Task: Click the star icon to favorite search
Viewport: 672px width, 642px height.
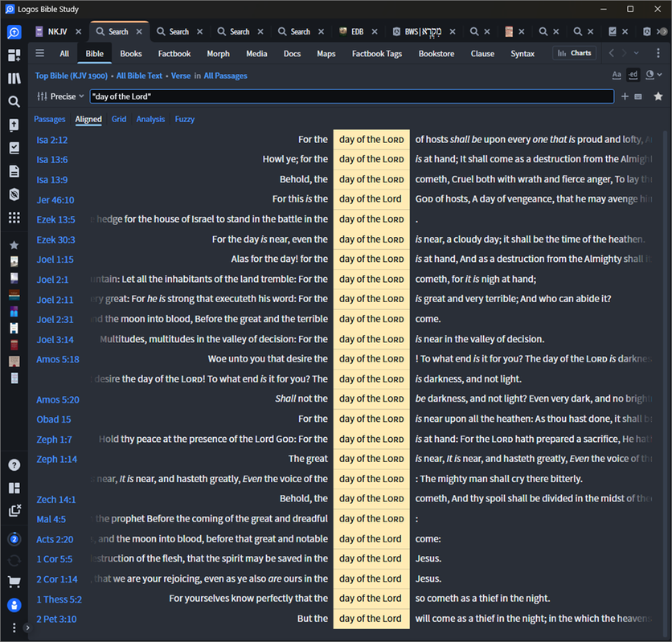Action: (658, 96)
